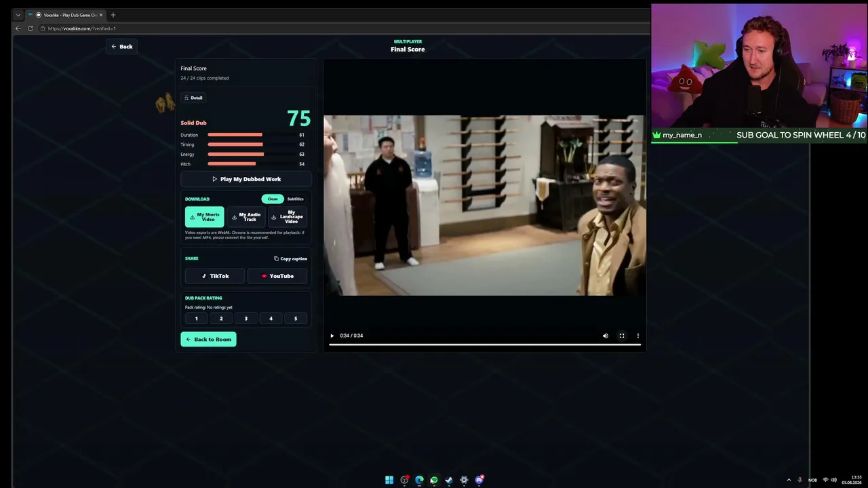
Task: Seek on the video progress bar
Action: click(x=485, y=344)
